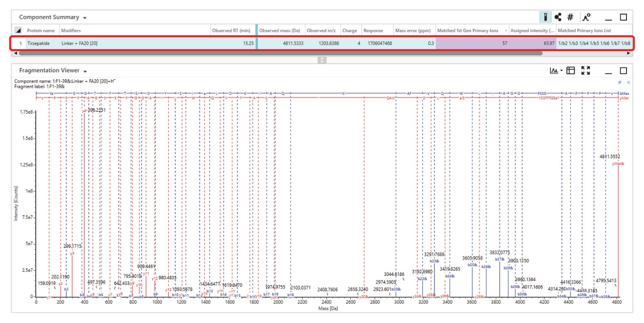Viewport: 644px width, 323px height.
Task: Click the hash count icon
Action: (x=570, y=17)
